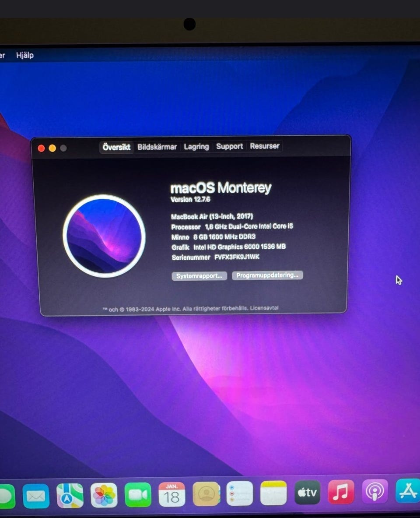
Task: Start FaceTime from the Dock
Action: (138, 495)
